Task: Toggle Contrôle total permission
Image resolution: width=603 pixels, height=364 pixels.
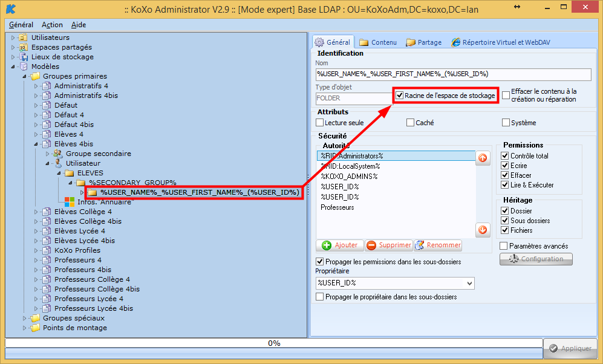Action: click(x=505, y=155)
